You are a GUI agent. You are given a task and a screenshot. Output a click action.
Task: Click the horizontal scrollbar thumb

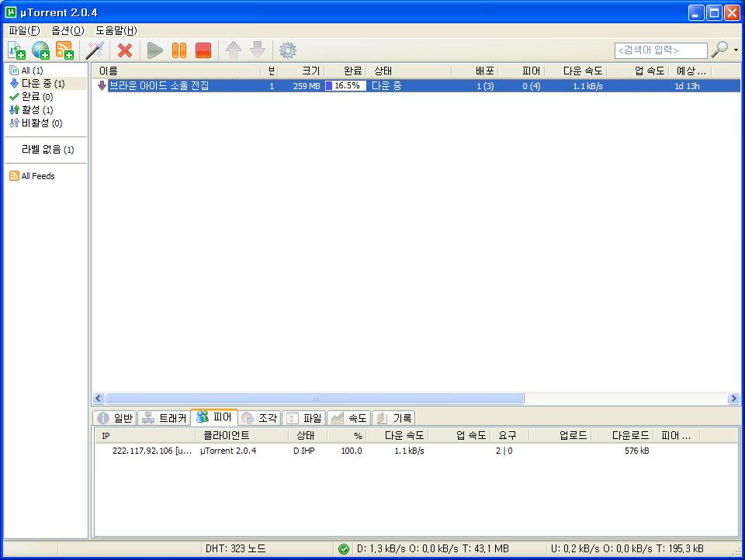pyautogui.click(x=314, y=398)
